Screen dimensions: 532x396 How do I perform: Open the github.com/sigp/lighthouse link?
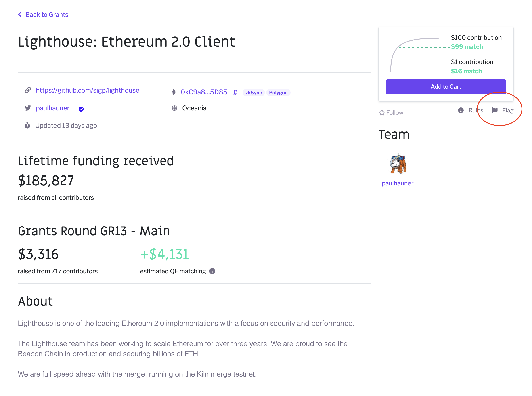87,90
